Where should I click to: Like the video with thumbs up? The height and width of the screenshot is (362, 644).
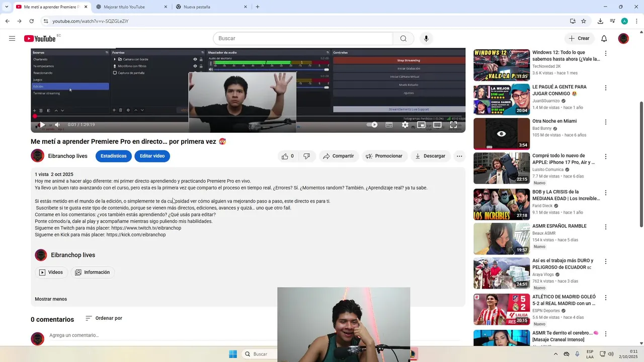(287, 156)
